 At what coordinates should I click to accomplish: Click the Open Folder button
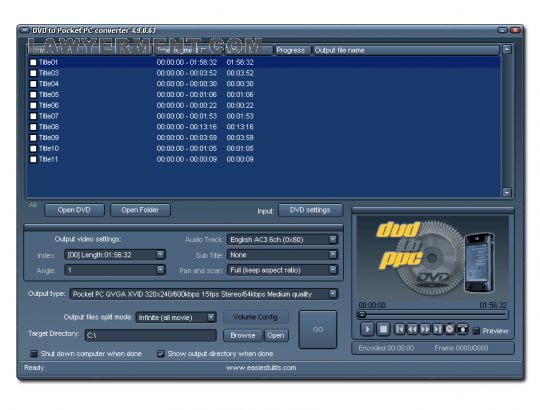tap(140, 210)
